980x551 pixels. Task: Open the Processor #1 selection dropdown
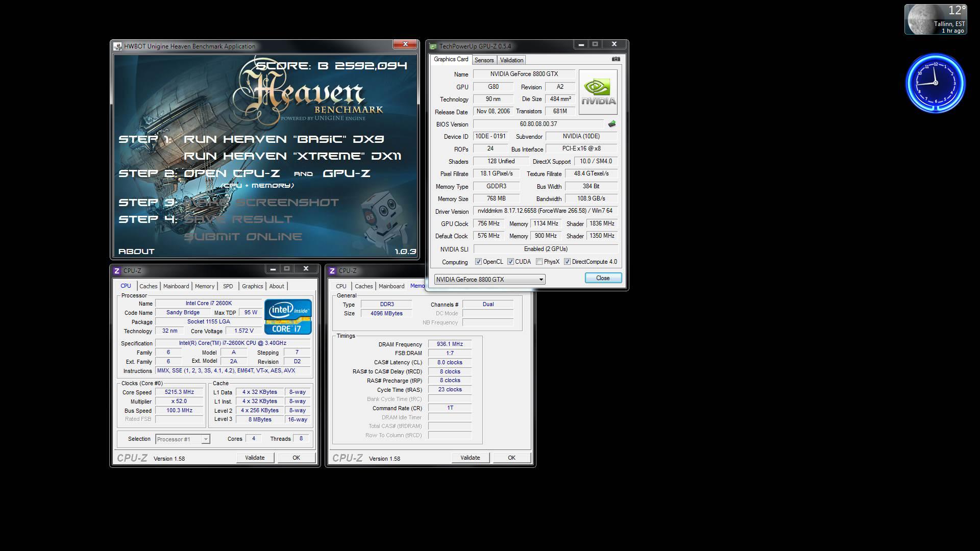tap(182, 439)
